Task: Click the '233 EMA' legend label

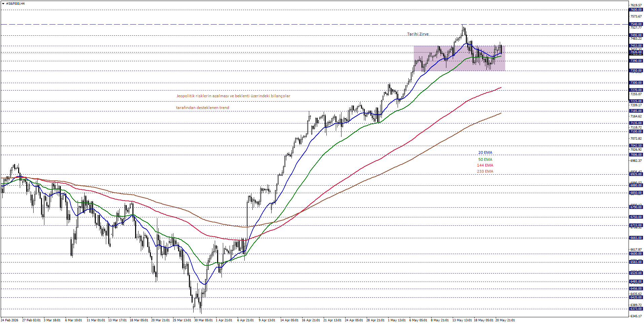Action: (485, 171)
